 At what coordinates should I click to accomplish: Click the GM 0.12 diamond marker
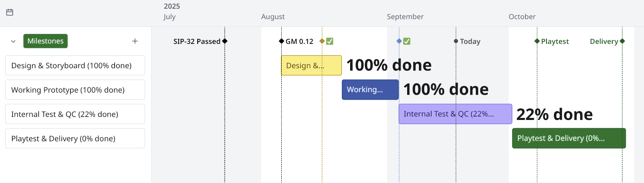point(281,41)
